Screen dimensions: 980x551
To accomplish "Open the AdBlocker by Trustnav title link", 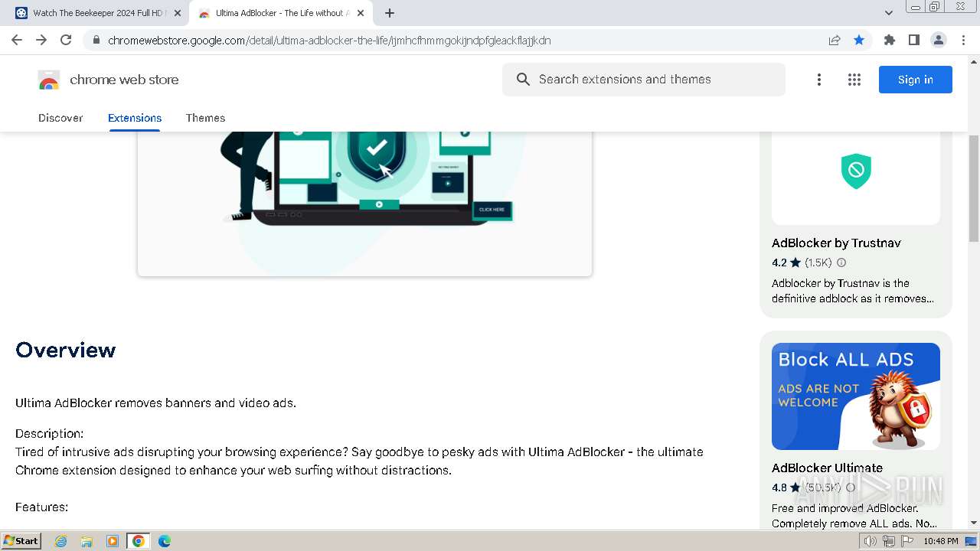I will click(836, 243).
